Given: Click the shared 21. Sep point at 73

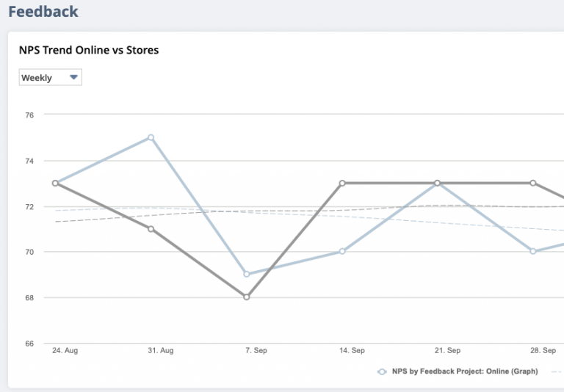Looking at the screenshot, I should pos(437,183).
